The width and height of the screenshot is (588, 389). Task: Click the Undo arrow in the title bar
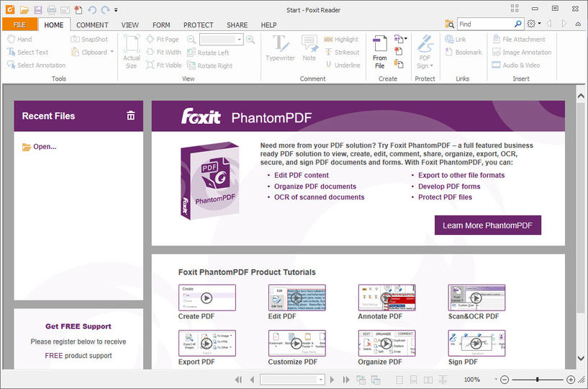pos(92,10)
